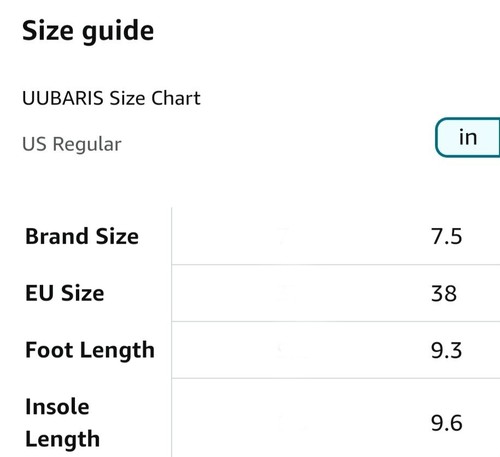Click the blank middle cell in EU Size row
This screenshot has width=500, height=457.
[x=283, y=293]
